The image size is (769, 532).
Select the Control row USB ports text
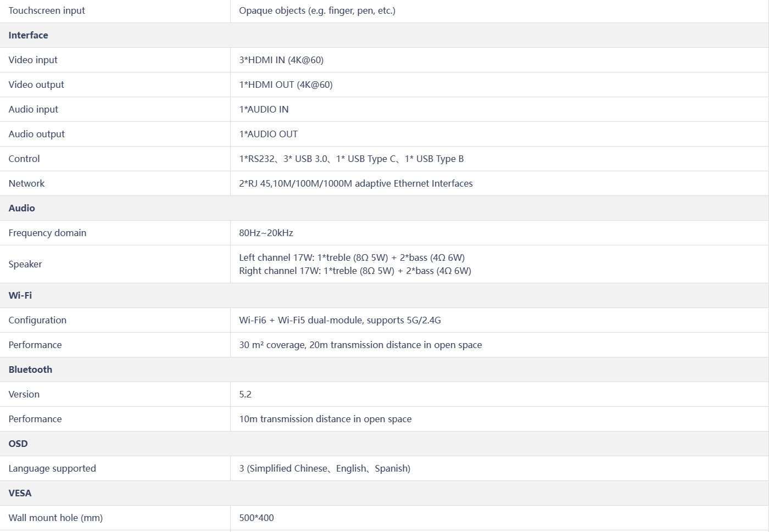point(351,159)
